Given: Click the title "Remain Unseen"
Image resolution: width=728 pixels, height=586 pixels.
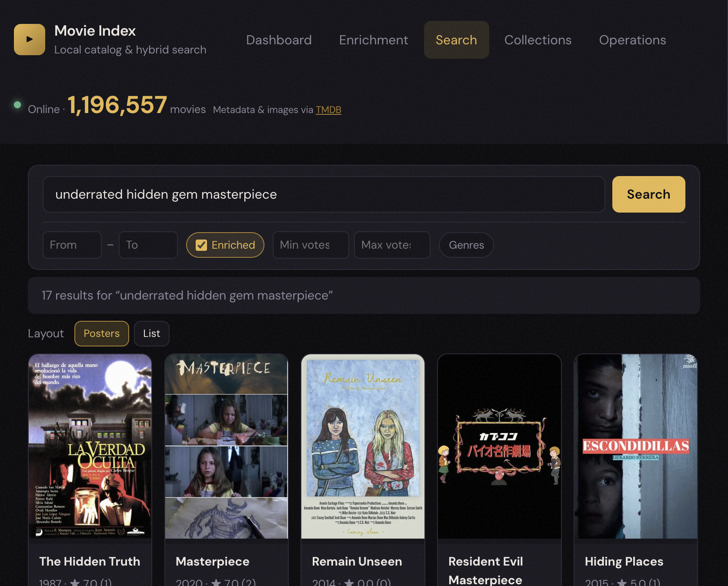Looking at the screenshot, I should [x=357, y=562].
